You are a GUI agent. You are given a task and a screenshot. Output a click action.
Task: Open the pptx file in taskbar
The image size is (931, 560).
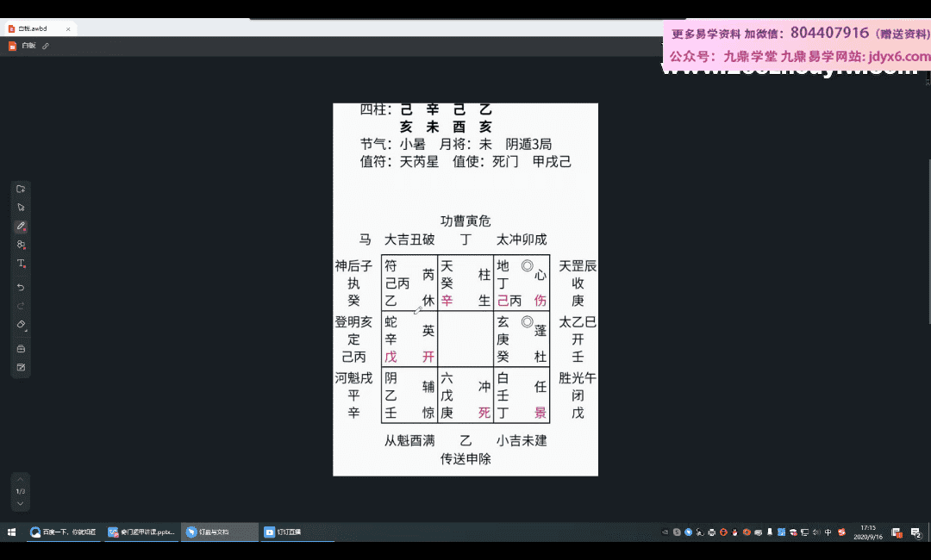point(142,532)
